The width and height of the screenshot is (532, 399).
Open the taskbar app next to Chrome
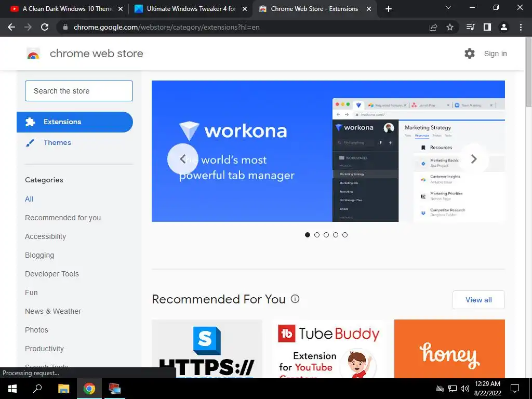[x=115, y=389]
